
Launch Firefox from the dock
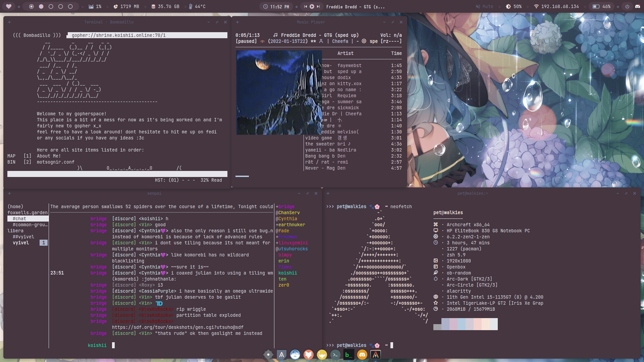point(309,355)
